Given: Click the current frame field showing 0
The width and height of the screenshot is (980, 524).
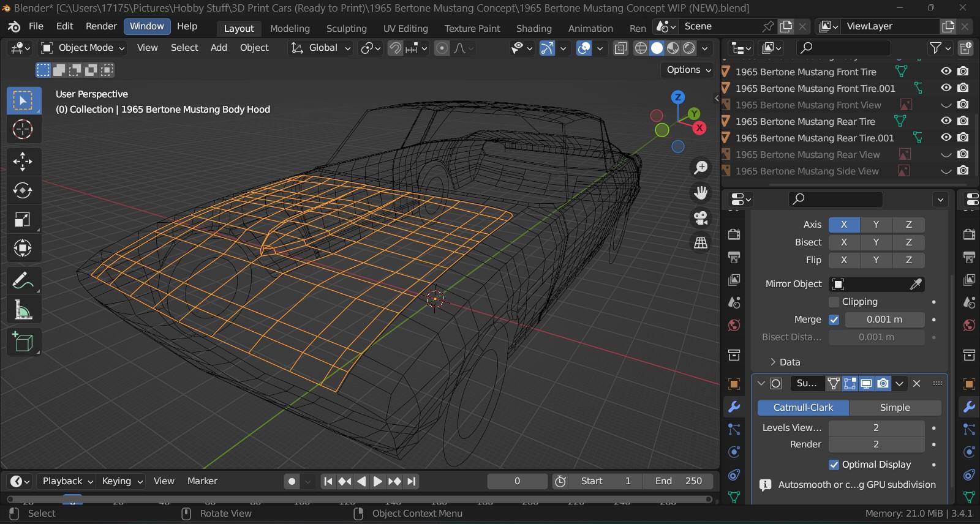Looking at the screenshot, I should [x=518, y=481].
